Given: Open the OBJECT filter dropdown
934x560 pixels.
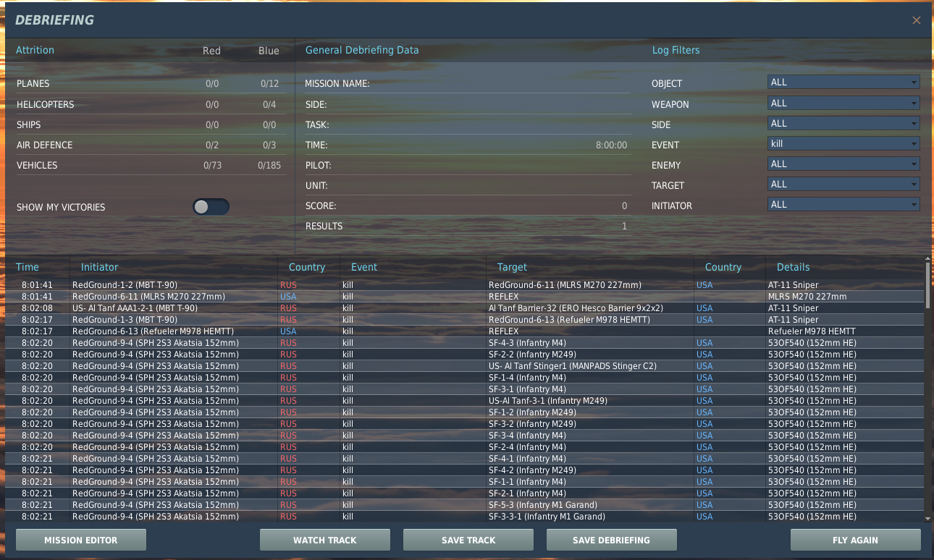Looking at the screenshot, I should pos(843,82).
